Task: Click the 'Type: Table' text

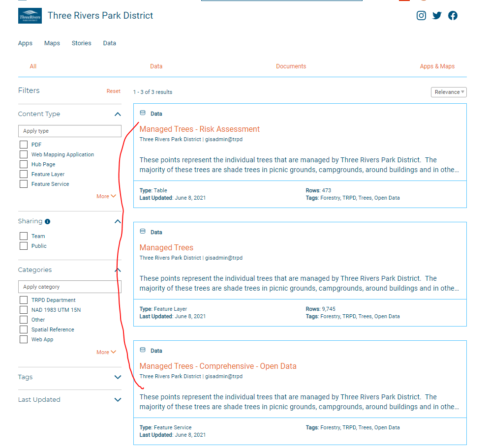Action: 153,190
